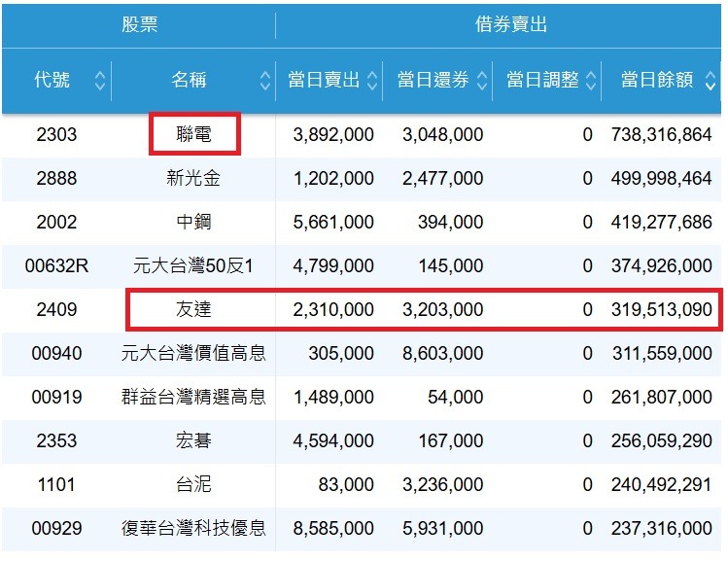Click 聯電 sold value 3,892,000

(x=333, y=135)
